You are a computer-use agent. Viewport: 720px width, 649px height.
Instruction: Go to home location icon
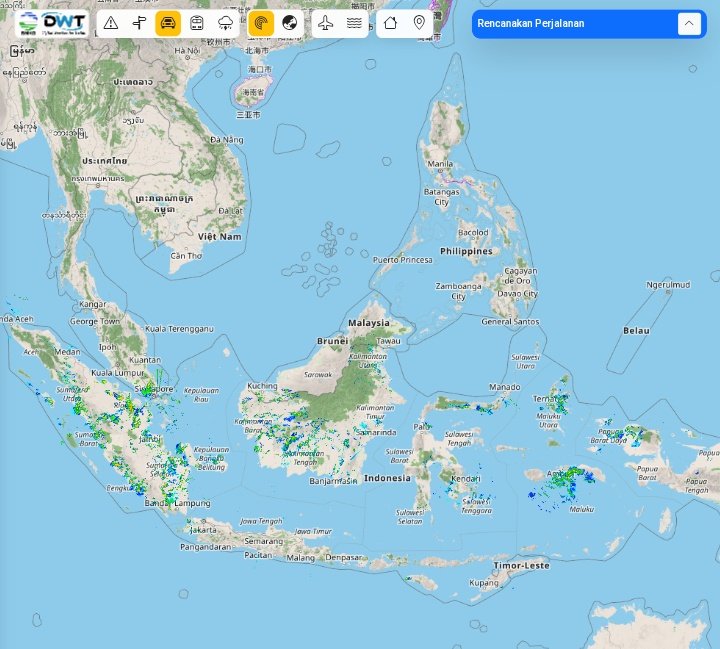coord(390,23)
